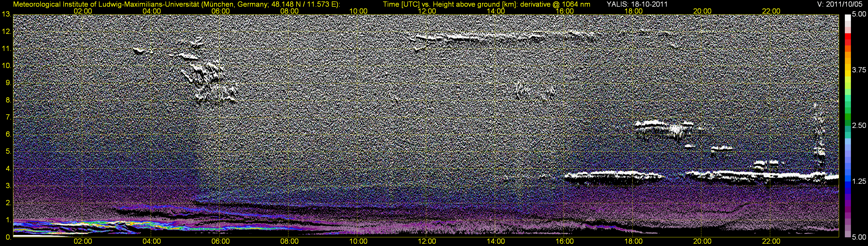Image resolution: width=868 pixels, height=246 pixels.
Task: Click the 04:00 label on the lower time axis
Action: (x=152, y=242)
